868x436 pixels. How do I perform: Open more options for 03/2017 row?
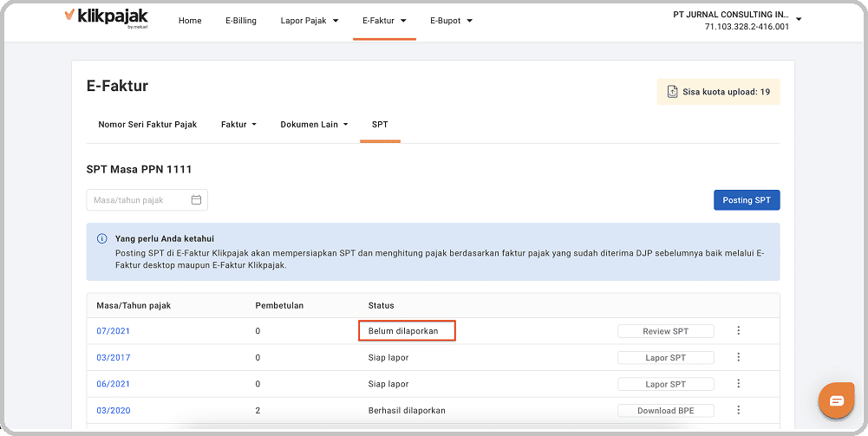pos(738,357)
